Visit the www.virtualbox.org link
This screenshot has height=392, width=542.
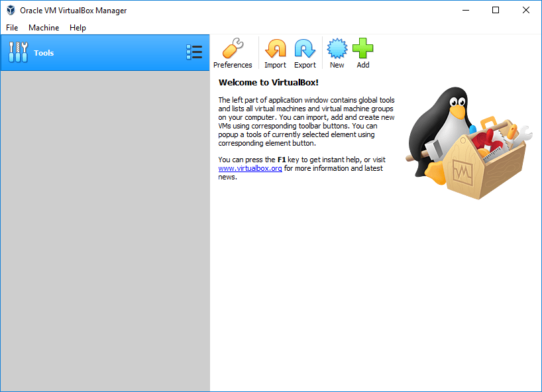(250, 168)
